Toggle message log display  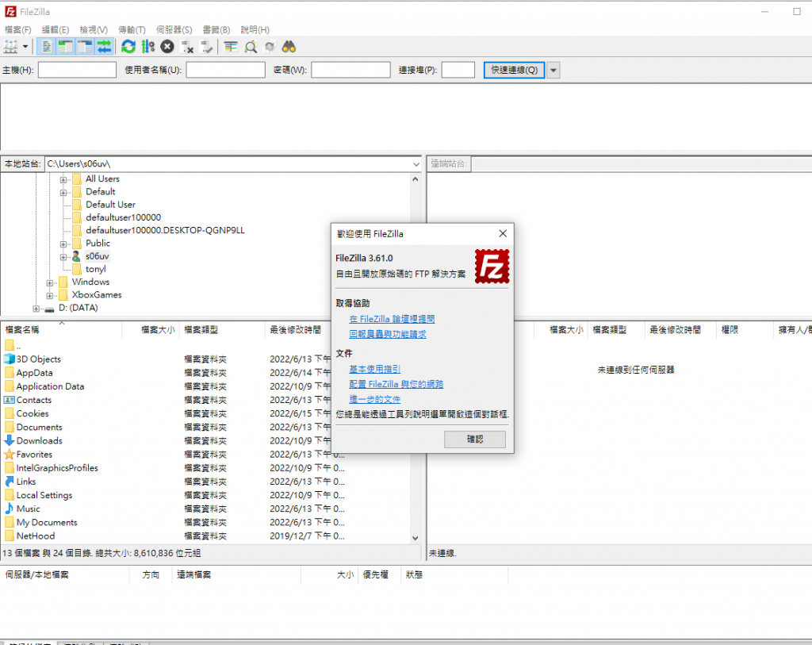[47, 47]
